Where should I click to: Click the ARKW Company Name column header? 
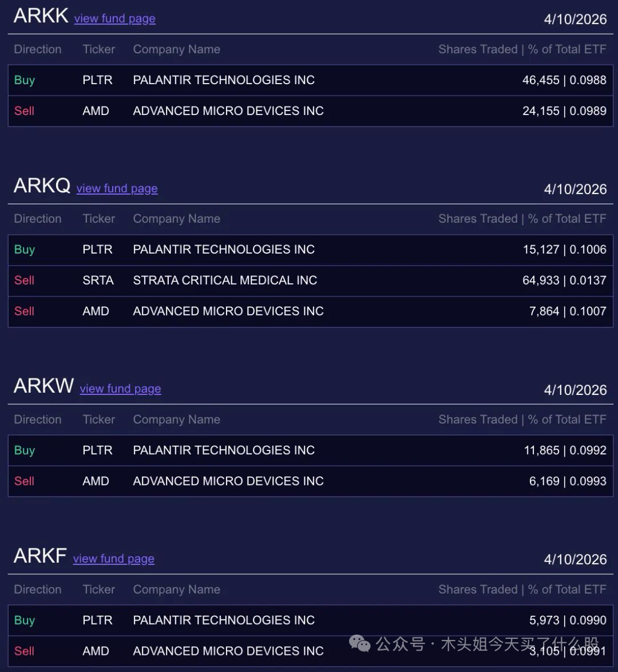(x=176, y=420)
